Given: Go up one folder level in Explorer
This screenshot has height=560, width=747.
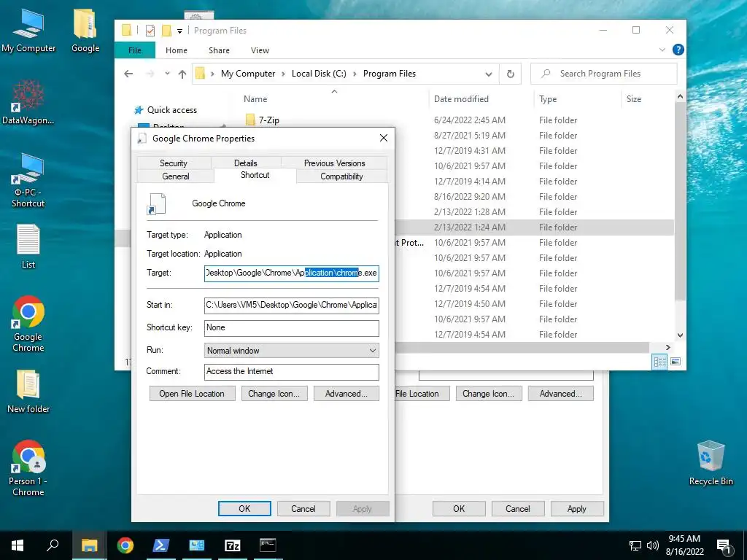Looking at the screenshot, I should [182, 74].
